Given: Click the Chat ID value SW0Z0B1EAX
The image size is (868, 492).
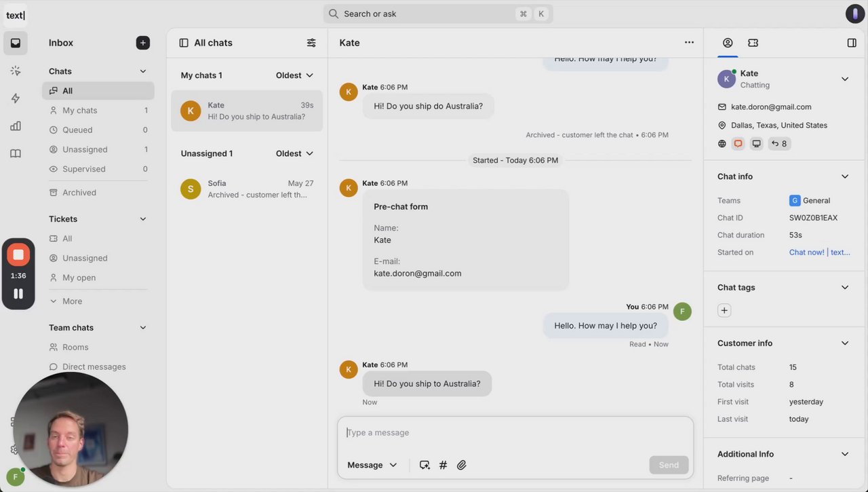Looking at the screenshot, I should click(x=813, y=218).
